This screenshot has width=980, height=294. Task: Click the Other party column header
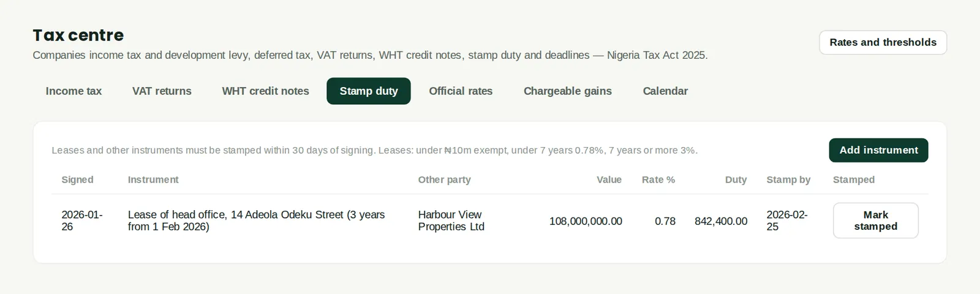point(444,179)
